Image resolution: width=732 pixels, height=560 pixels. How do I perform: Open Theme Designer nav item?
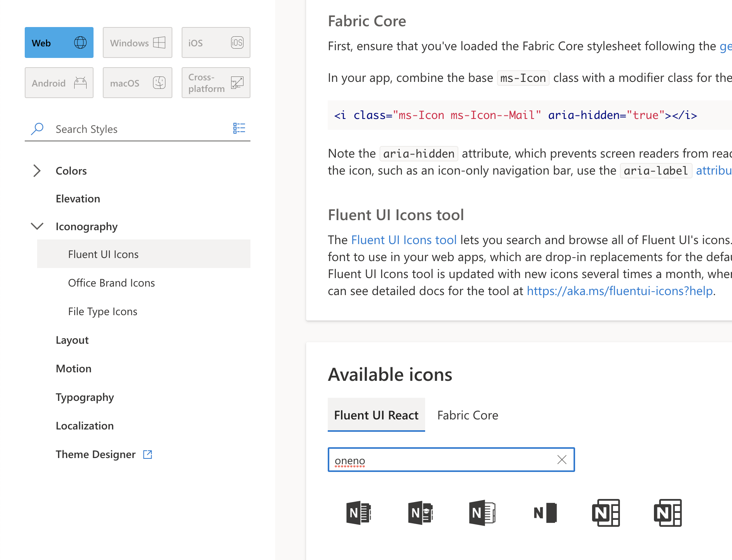(96, 455)
